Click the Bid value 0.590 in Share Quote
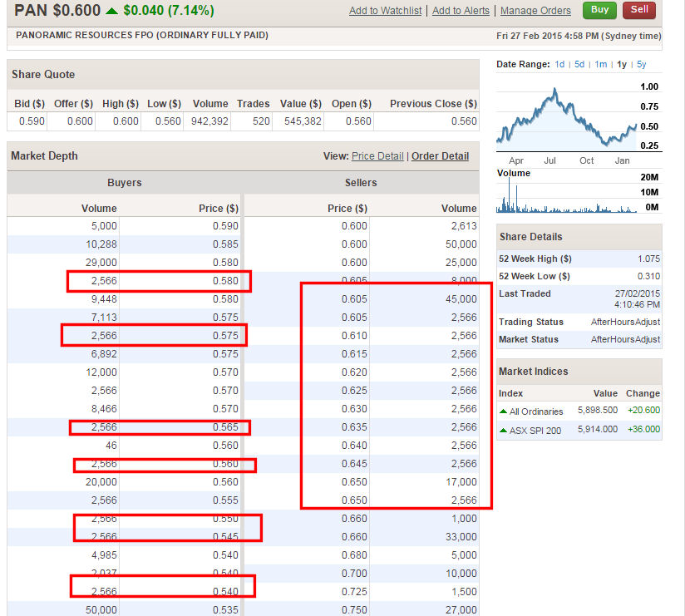 pos(32,121)
